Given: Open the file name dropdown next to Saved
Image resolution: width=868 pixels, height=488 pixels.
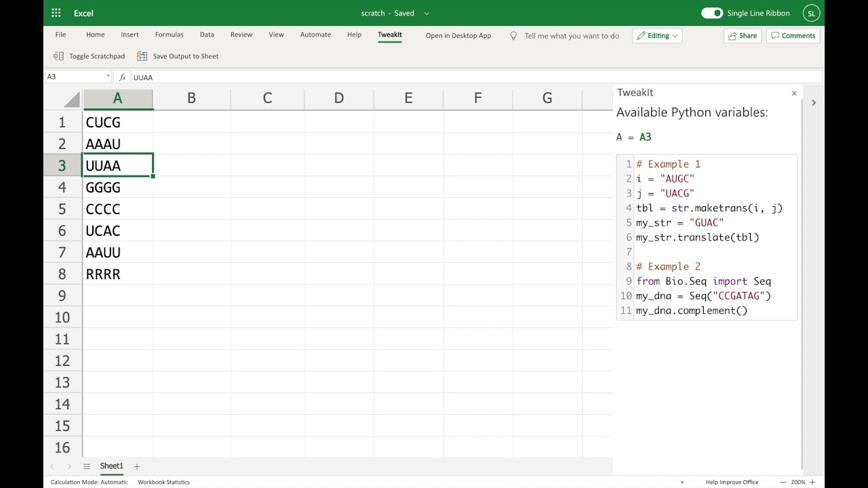Looking at the screenshot, I should (427, 13).
